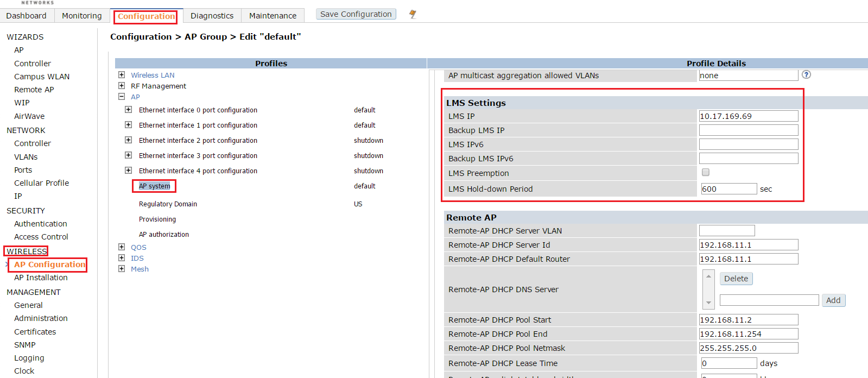Open Logging under Management
This screenshot has width=868, height=378.
tap(29, 358)
